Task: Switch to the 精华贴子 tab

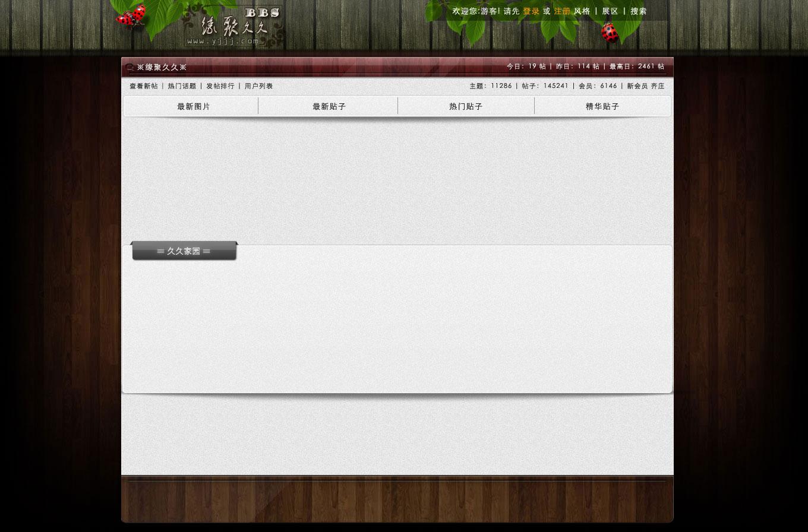Action: (x=602, y=107)
